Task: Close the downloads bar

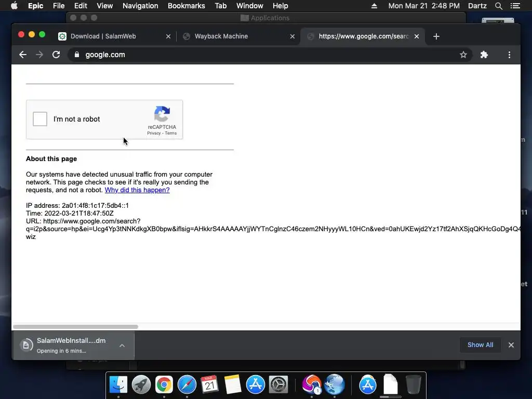Action: tap(511, 345)
